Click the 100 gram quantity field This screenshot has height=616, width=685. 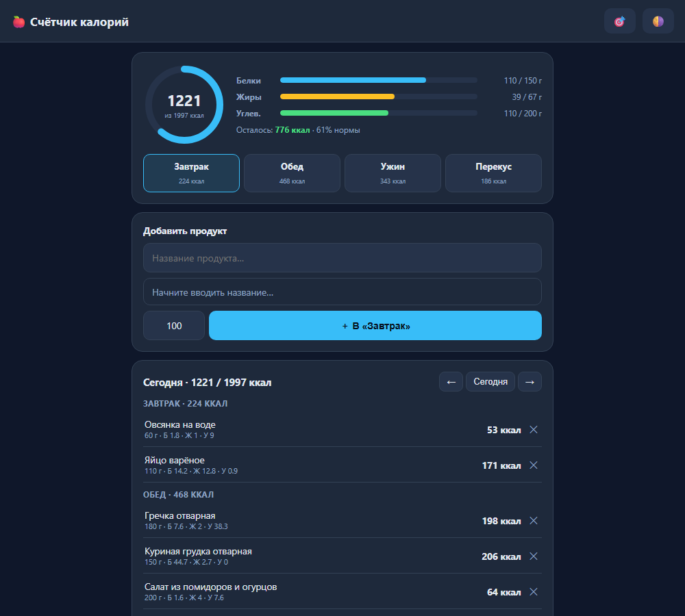[174, 326]
